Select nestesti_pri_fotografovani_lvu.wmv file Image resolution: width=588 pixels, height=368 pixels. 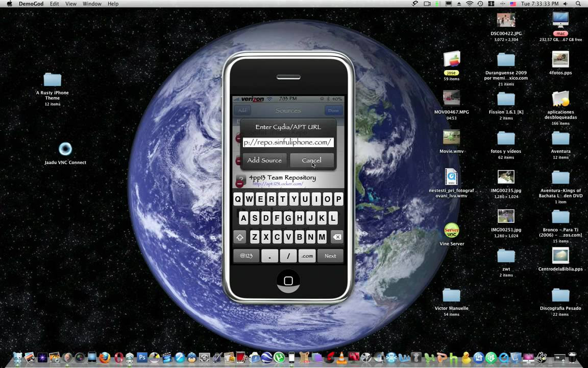(452, 177)
